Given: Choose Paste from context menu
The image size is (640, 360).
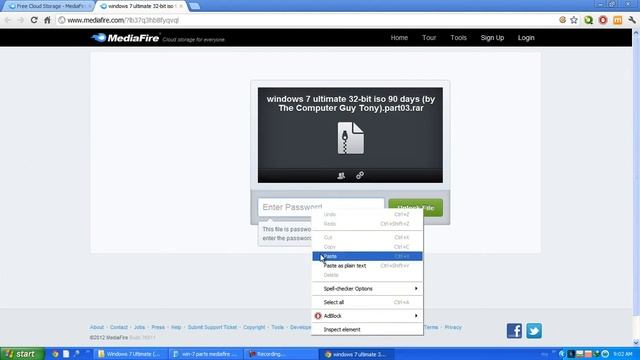Looking at the screenshot, I should click(367, 256).
